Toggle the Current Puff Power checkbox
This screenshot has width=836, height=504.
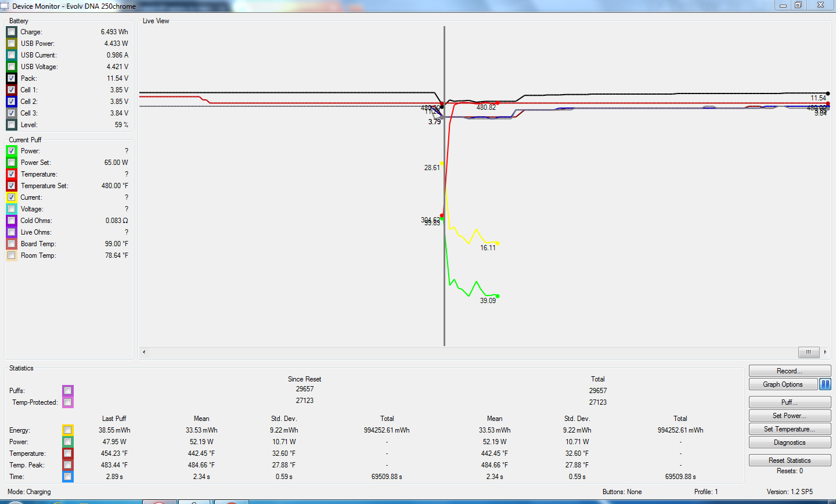click(12, 151)
